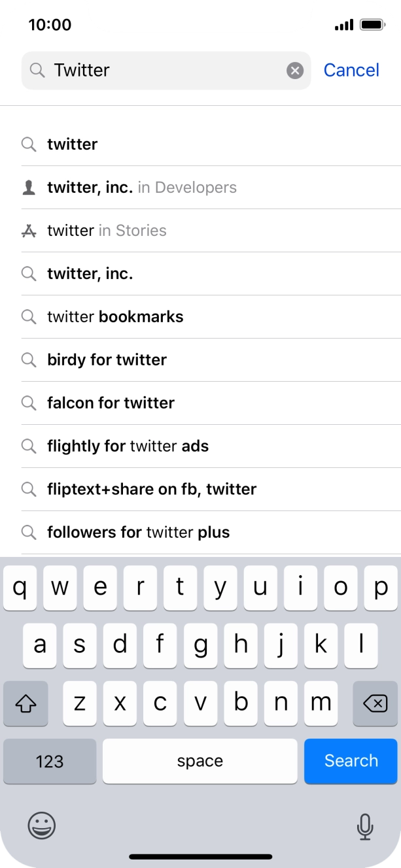The image size is (401, 868).
Task: Open the emoji keyboard
Action: tap(41, 826)
